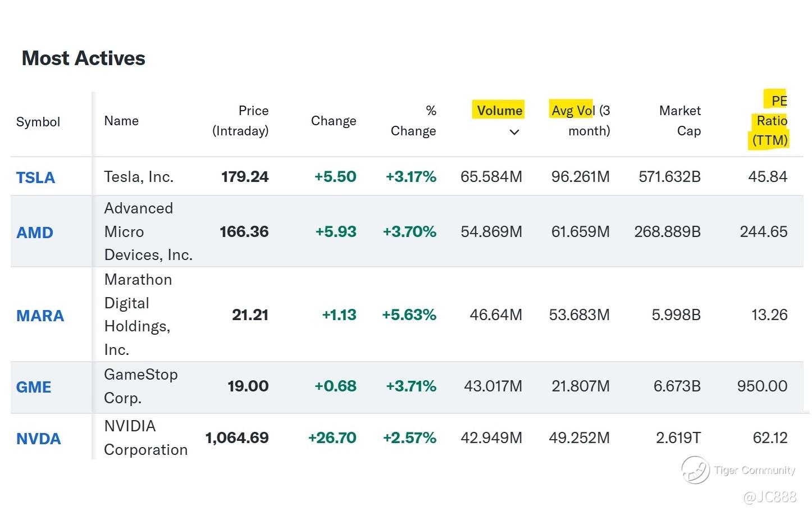Image resolution: width=812 pixels, height=515 pixels.
Task: Click the Most Actives heading
Action: point(84,58)
